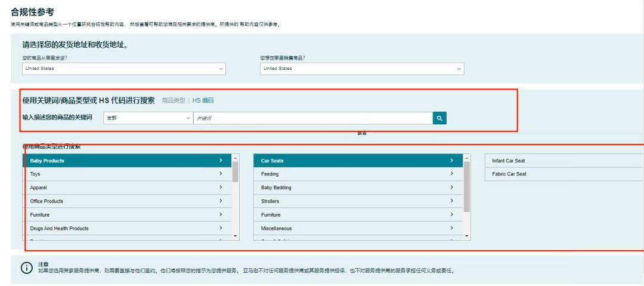
Task: Select Strollers subcategory row
Action: click(358, 201)
